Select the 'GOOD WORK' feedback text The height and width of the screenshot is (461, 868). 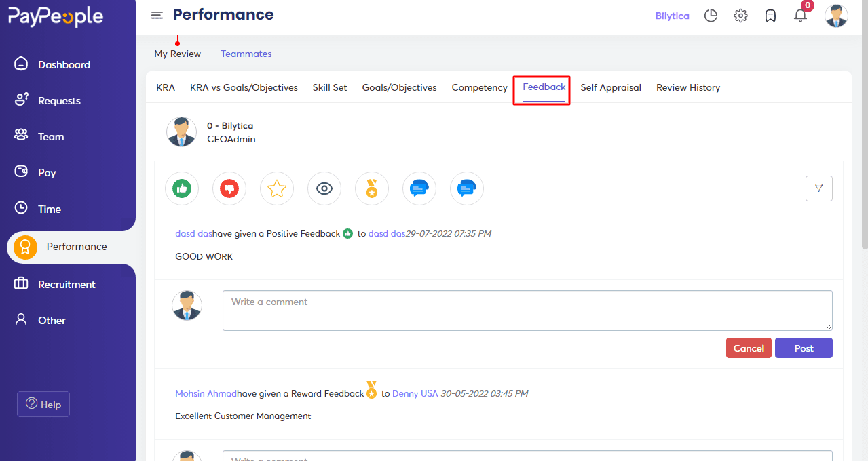pyautogui.click(x=204, y=257)
